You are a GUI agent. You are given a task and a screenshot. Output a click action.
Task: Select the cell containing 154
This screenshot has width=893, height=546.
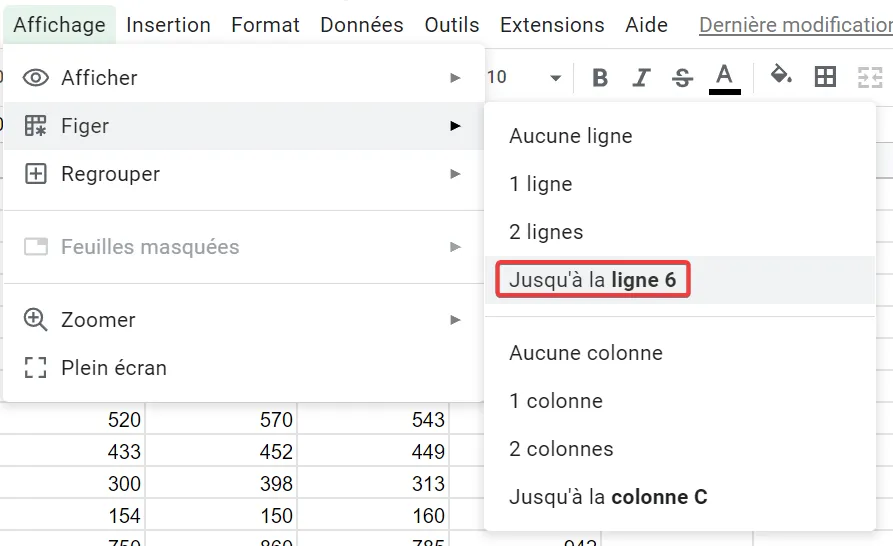pyautogui.click(x=72, y=515)
